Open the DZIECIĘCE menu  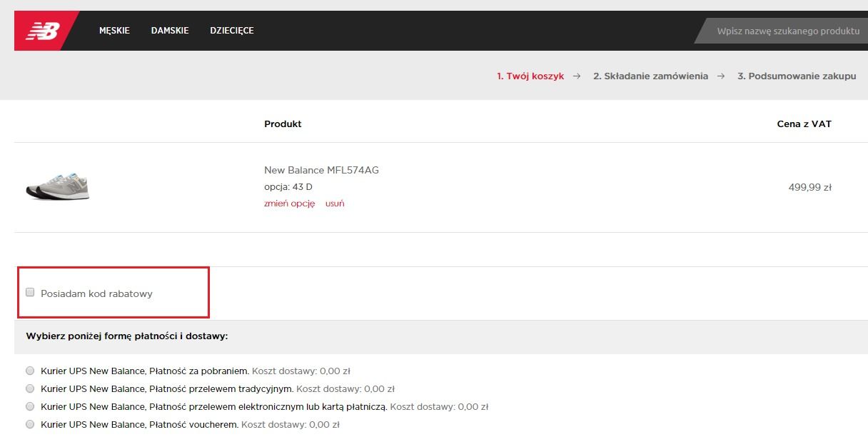click(232, 31)
